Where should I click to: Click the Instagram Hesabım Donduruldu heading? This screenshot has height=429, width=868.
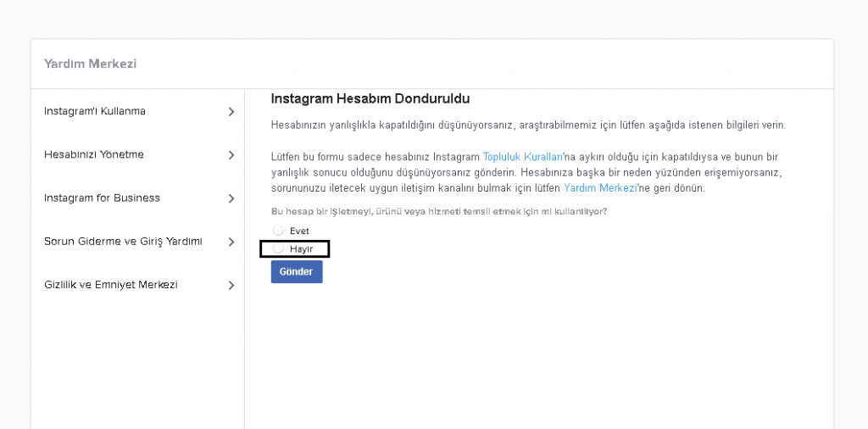(370, 99)
